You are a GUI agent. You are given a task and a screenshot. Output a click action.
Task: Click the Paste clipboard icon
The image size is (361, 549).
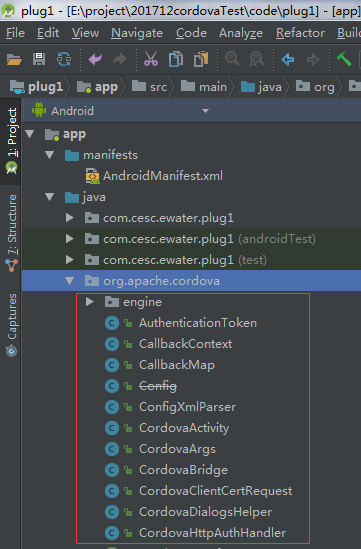pos(201,59)
